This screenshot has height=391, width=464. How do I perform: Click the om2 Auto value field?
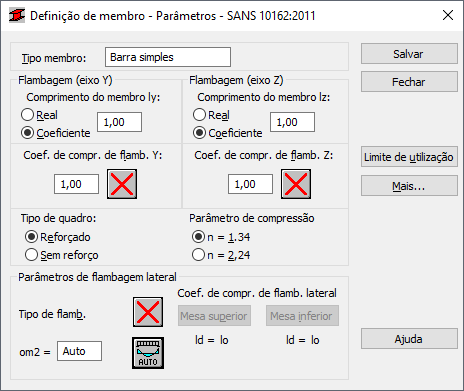tap(79, 351)
